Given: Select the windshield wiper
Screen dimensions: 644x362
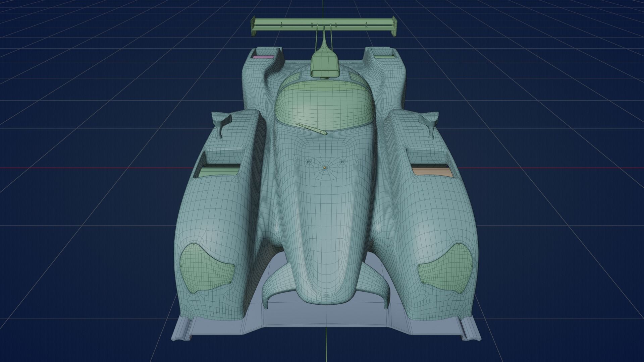Looking at the screenshot, I should (x=311, y=129).
